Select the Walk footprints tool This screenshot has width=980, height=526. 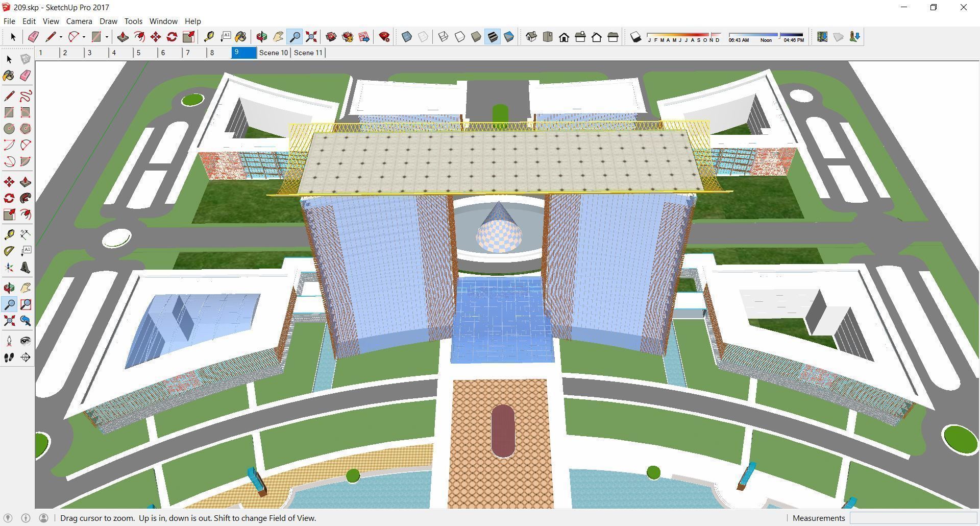click(9, 357)
